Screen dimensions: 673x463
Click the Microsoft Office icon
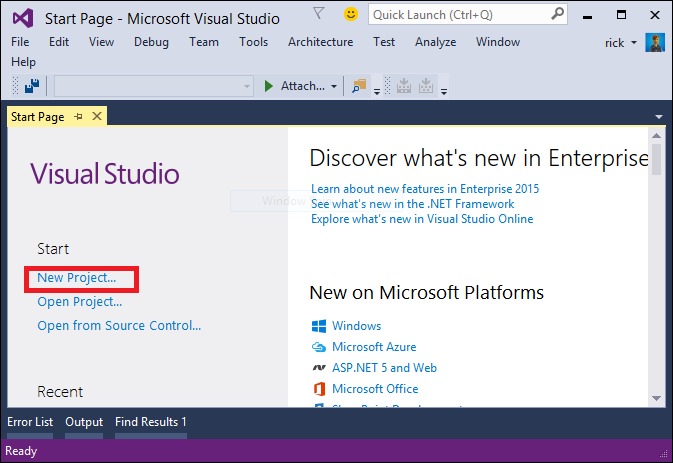tap(318, 389)
